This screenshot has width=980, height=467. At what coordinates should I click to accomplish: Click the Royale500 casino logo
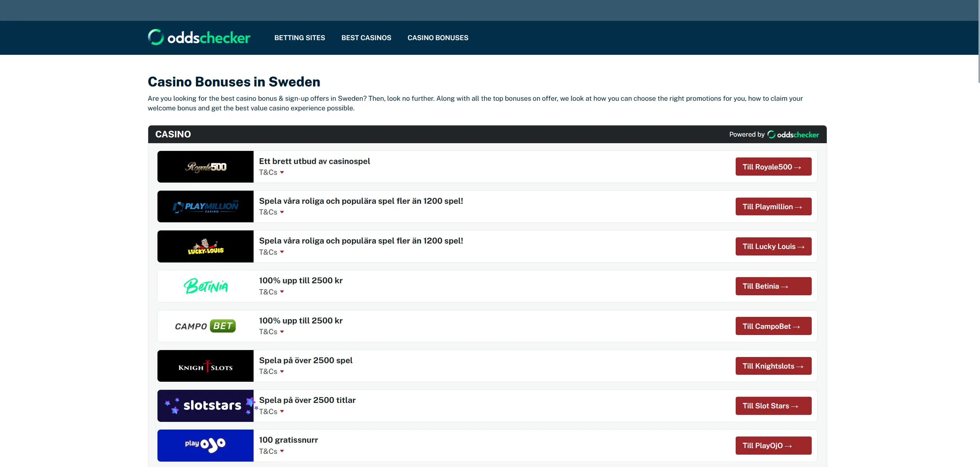point(205,167)
